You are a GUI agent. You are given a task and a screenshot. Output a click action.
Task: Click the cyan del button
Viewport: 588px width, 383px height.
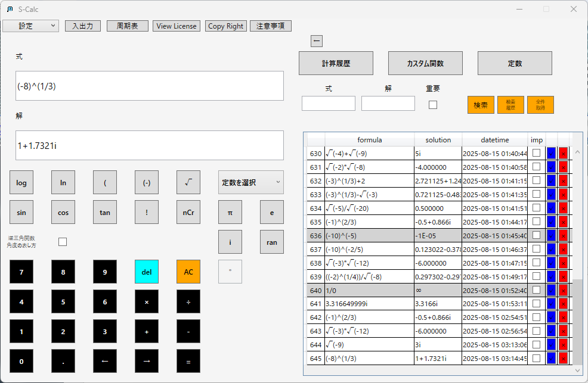click(147, 272)
